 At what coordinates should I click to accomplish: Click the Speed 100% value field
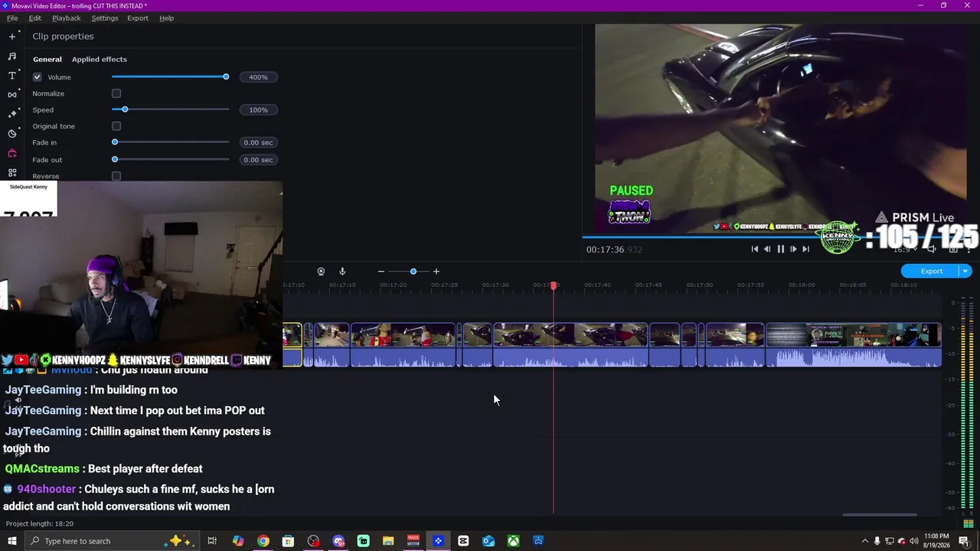tap(258, 110)
